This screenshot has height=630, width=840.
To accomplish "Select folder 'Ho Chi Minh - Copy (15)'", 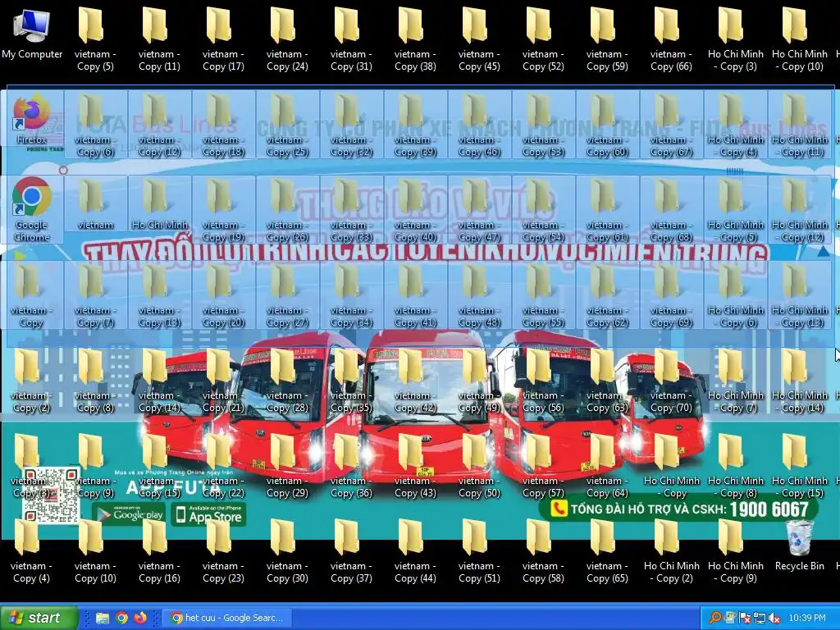I will 799,466.
